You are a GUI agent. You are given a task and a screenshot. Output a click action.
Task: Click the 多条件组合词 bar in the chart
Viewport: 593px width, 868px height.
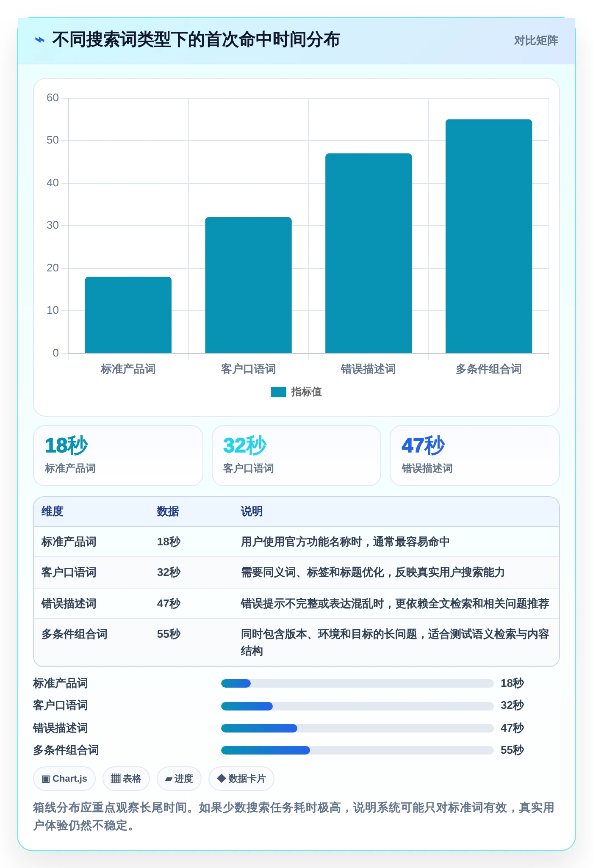[489, 236]
